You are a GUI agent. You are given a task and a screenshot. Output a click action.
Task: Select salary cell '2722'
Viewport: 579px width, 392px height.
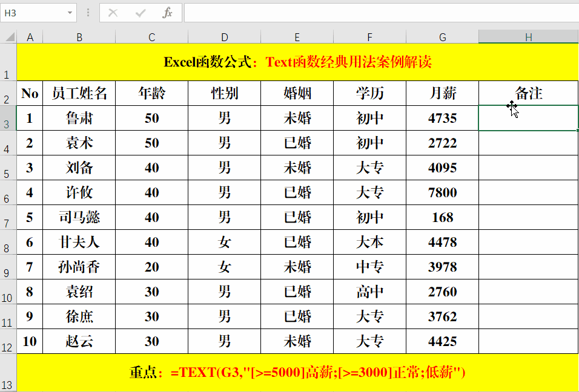[x=442, y=143]
